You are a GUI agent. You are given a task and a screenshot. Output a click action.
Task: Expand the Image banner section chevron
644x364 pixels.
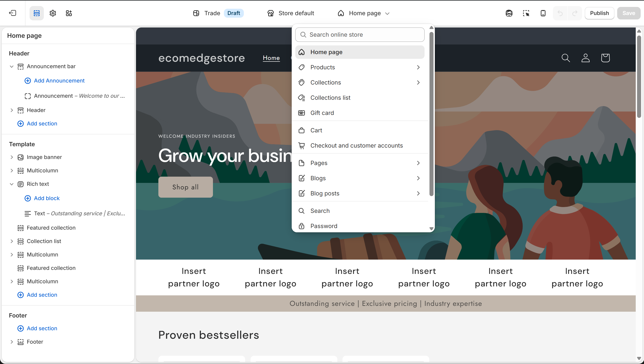[x=11, y=157]
